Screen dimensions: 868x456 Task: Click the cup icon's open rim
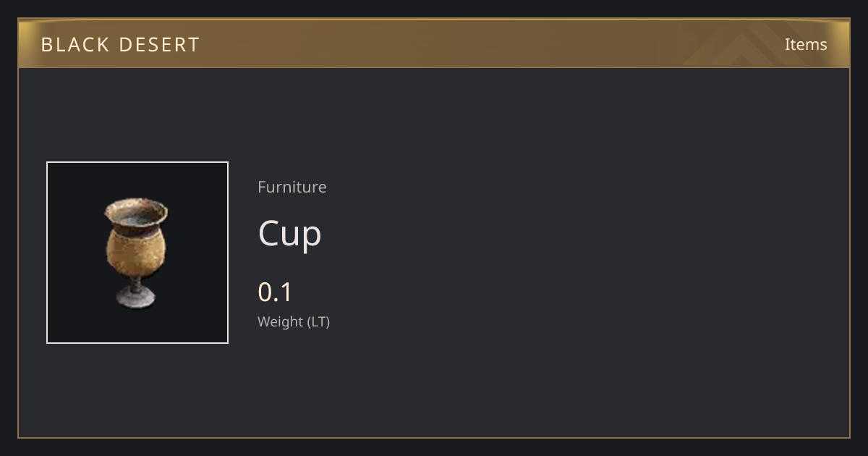[x=136, y=212]
